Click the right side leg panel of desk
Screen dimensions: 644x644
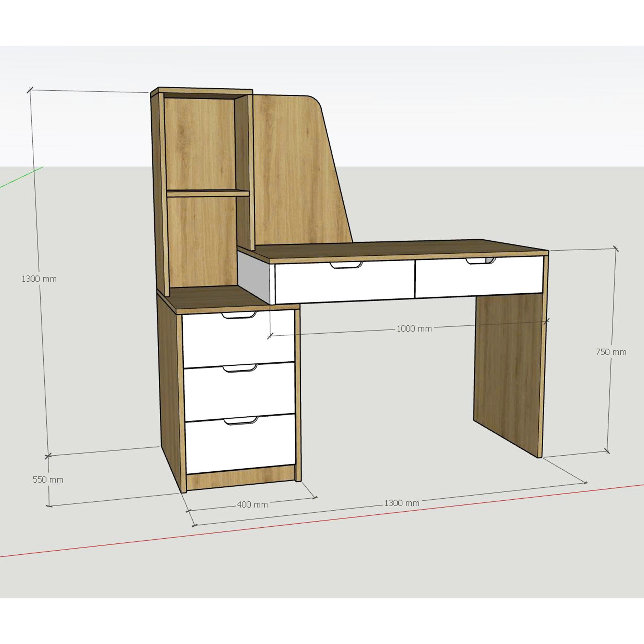(x=509, y=373)
